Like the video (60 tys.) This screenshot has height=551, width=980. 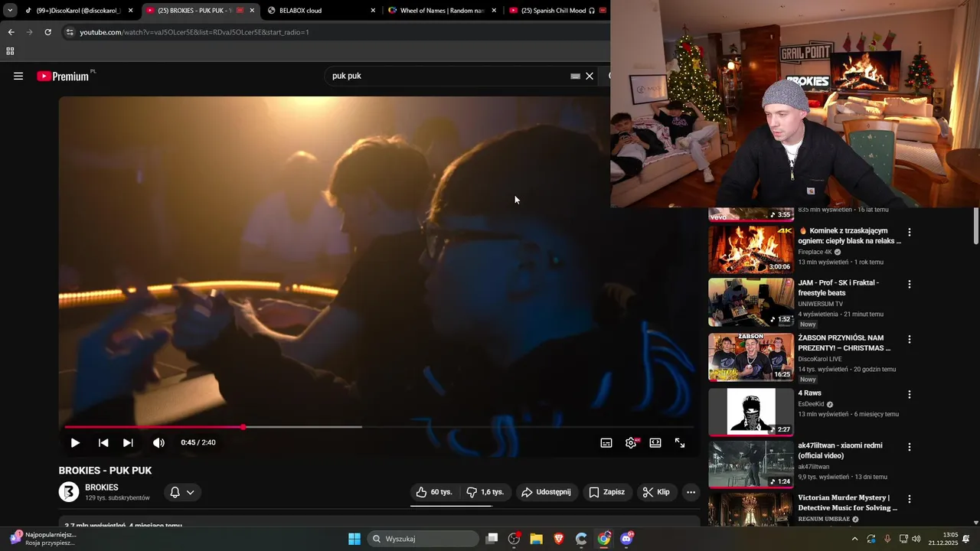(434, 492)
